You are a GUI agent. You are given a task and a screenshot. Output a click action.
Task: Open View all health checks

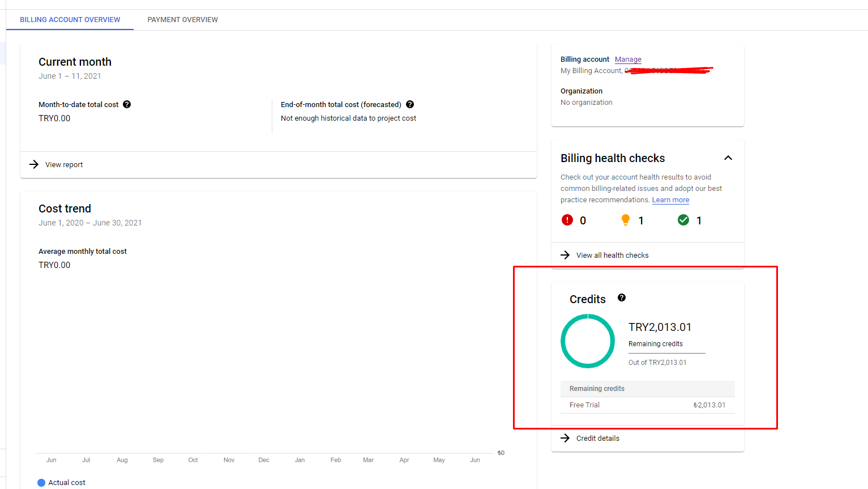pos(613,256)
